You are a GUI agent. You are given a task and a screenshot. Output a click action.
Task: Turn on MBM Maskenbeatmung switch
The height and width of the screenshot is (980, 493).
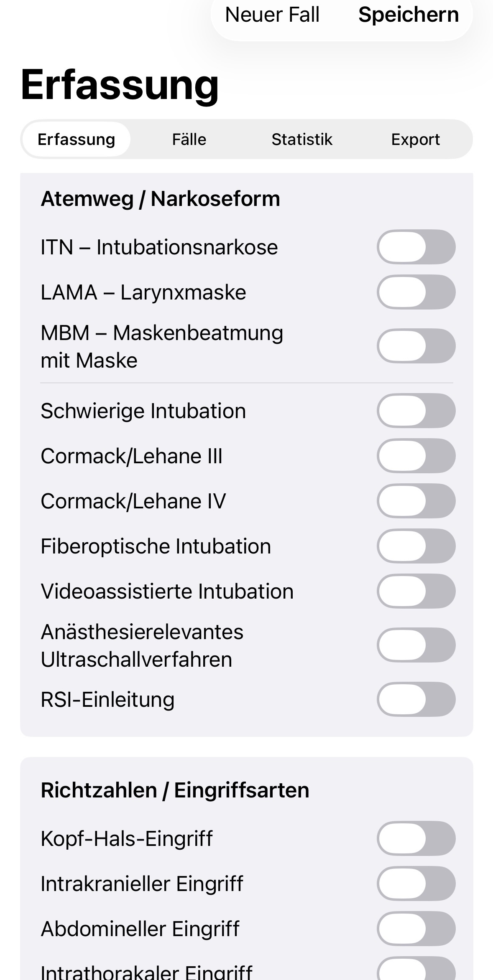click(416, 346)
